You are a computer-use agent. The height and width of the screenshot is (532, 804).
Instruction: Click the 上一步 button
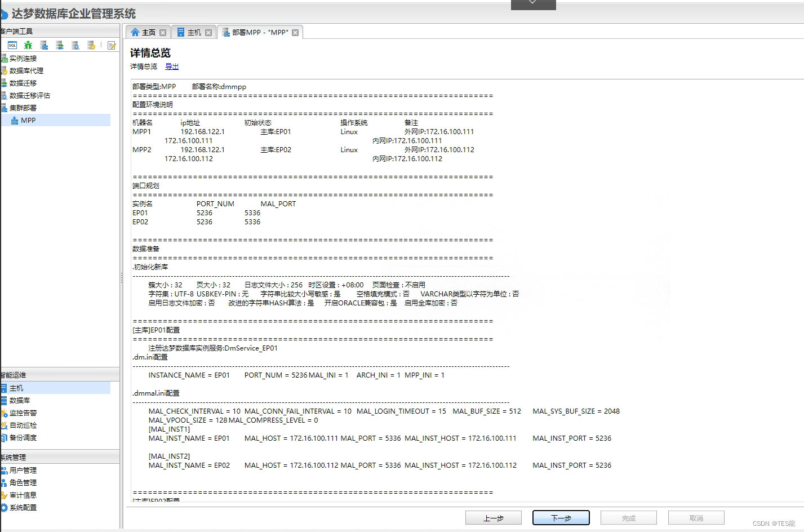pyautogui.click(x=494, y=518)
